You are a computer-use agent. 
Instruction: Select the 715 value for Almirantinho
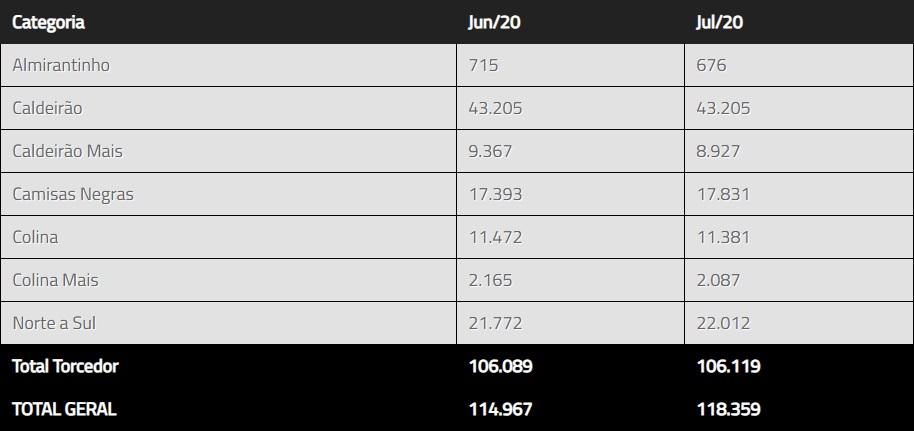[483, 65]
